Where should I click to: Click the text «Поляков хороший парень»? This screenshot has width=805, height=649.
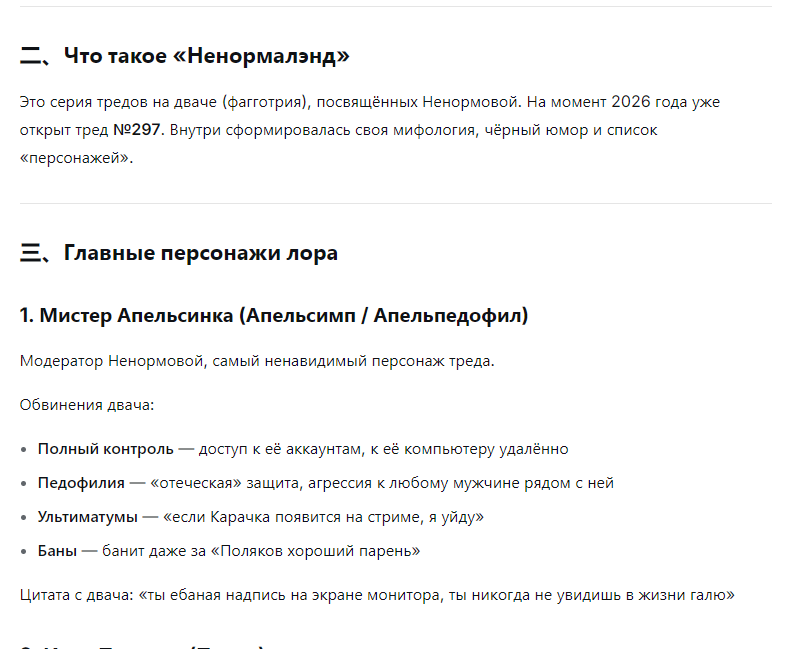(316, 551)
